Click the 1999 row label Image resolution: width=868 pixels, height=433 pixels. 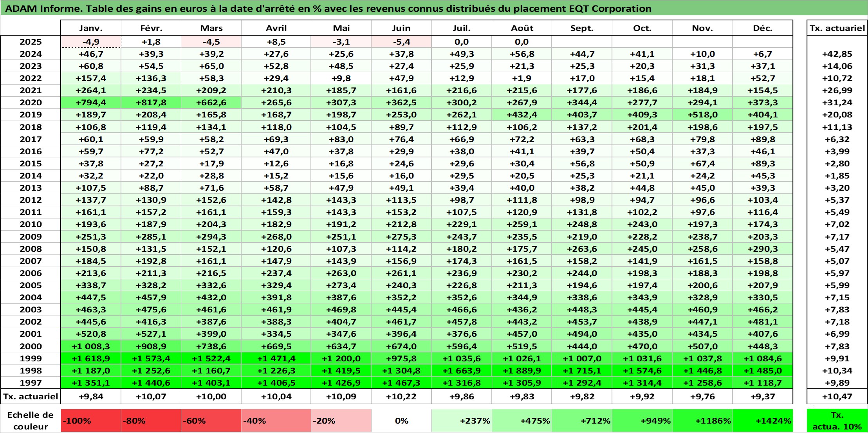point(31,358)
